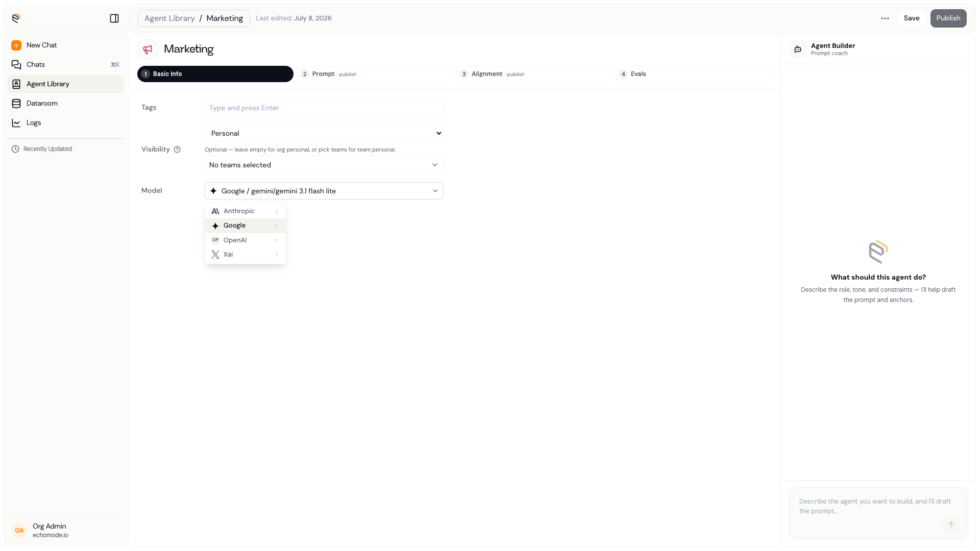Click the Org Admin account name
This screenshot has width=980, height=551.
49,527
